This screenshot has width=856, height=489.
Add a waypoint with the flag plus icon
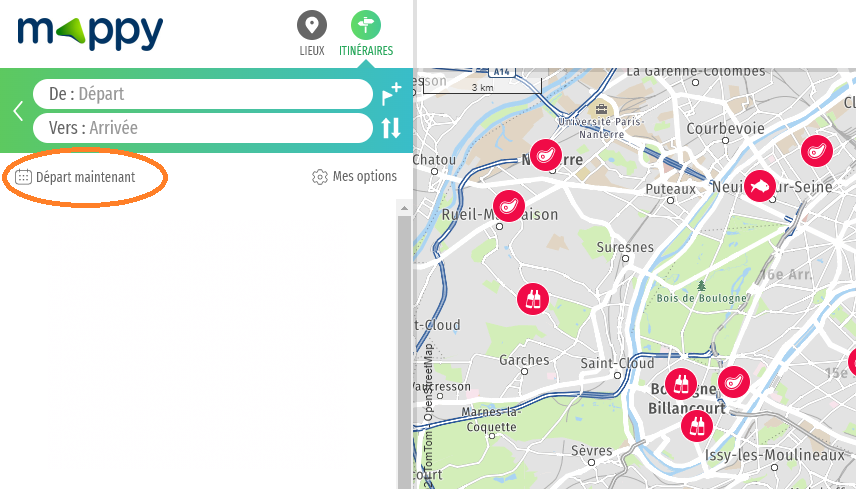coord(391,94)
